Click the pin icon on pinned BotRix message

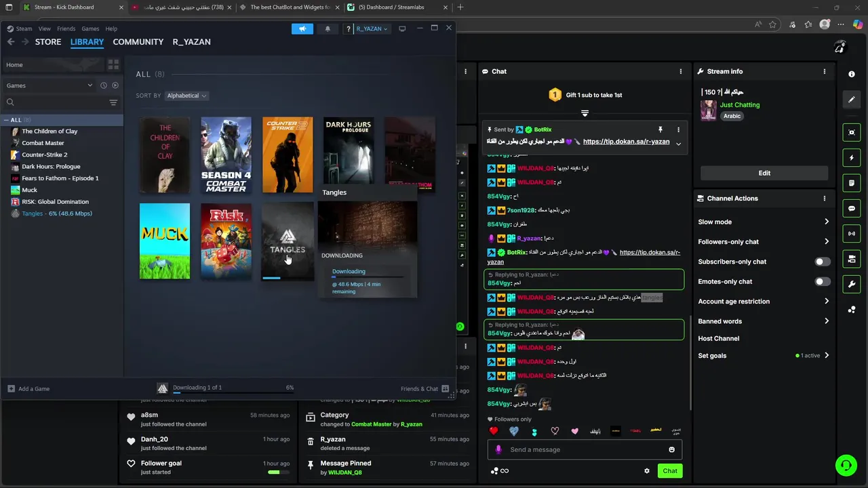[x=660, y=129]
